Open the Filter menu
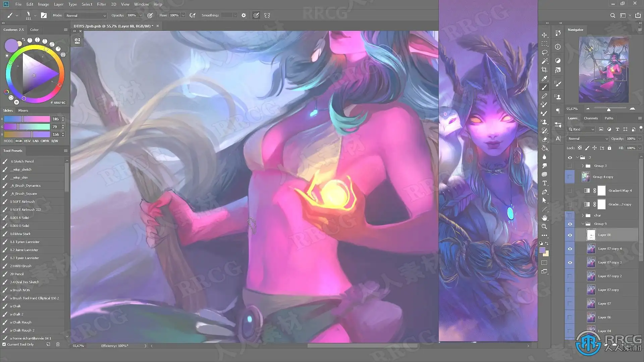The height and width of the screenshot is (362, 644). coord(101,4)
